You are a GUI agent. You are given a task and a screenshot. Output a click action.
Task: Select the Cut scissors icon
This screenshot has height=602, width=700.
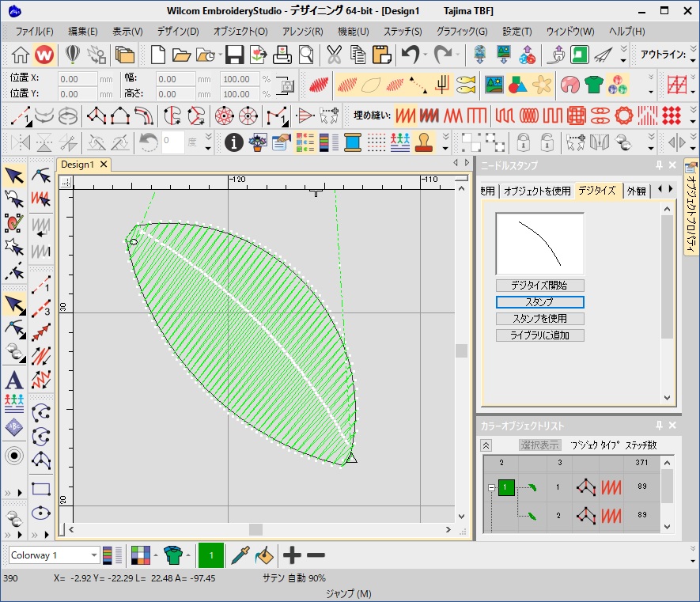pyautogui.click(x=334, y=55)
